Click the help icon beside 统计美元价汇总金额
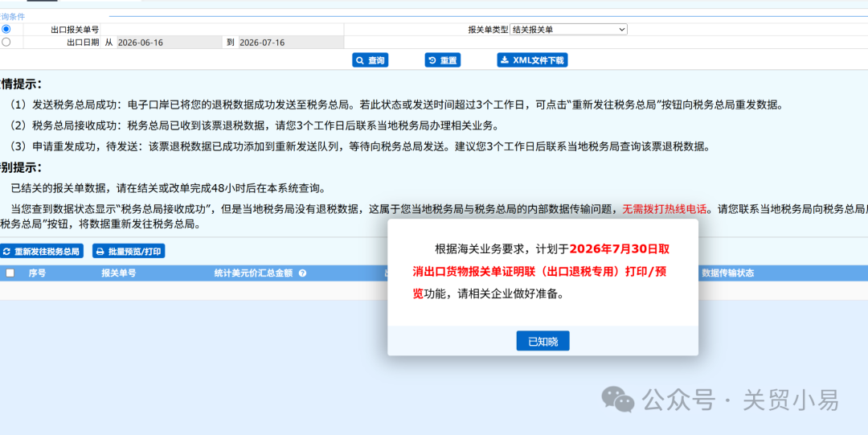The width and height of the screenshot is (868, 435). (x=303, y=273)
